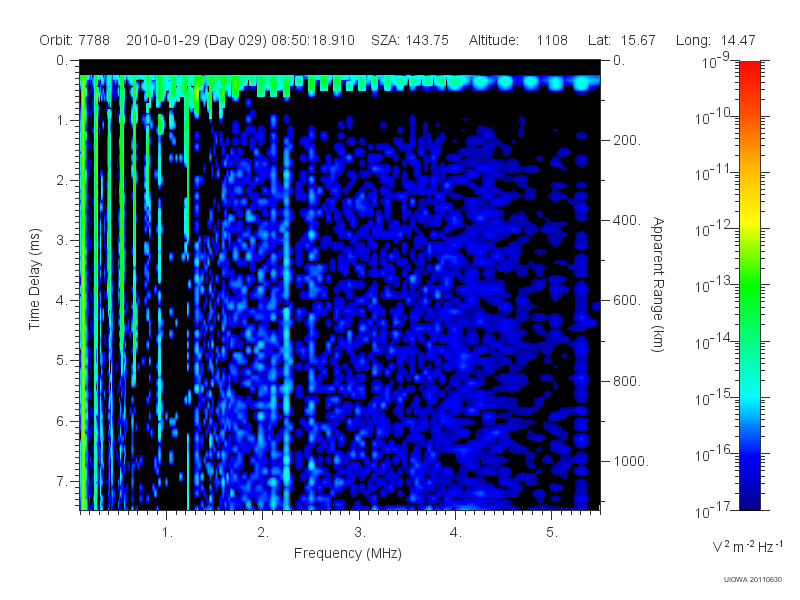Screen dimensions: 800x600
Task: Click the '4.' tick on Frequency axis
Action: pyautogui.click(x=456, y=533)
